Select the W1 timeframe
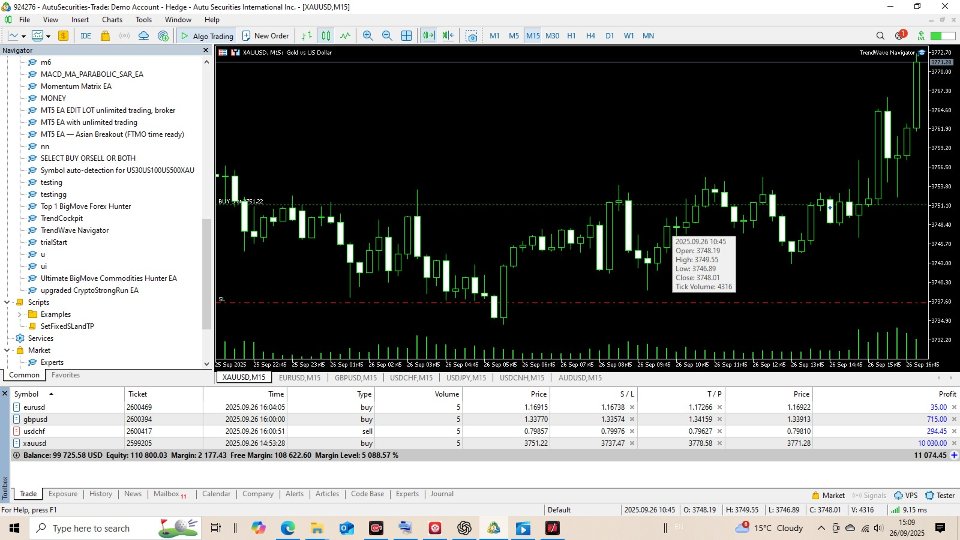The image size is (960, 540). (x=629, y=36)
